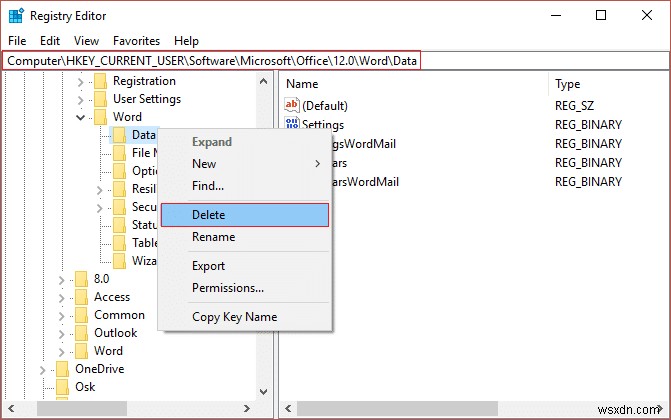
Task: Expand the Access key
Action: click(x=61, y=298)
